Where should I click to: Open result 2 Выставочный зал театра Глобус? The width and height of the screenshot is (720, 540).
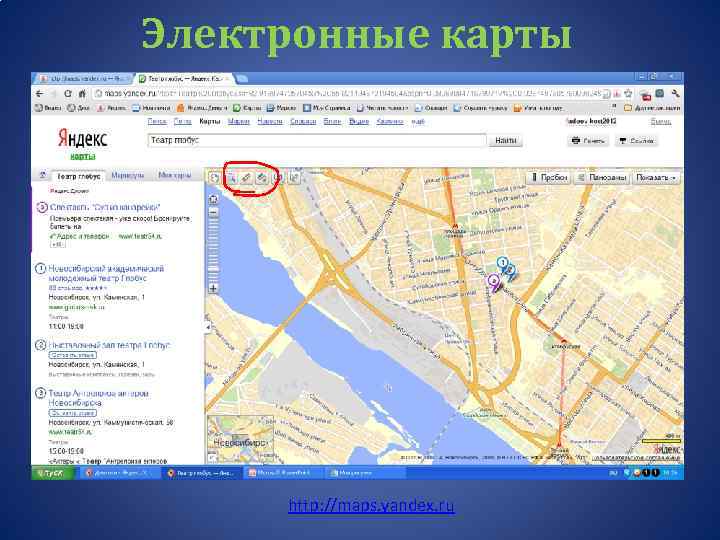pyautogui.click(x=109, y=345)
